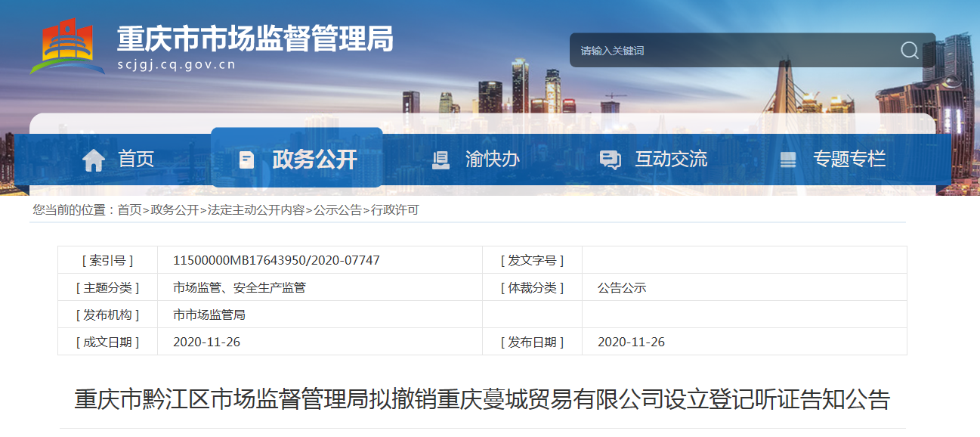This screenshot has width=980, height=437.
Task: Click the 发布日期 value 2020-11-26
Action: coord(631,342)
